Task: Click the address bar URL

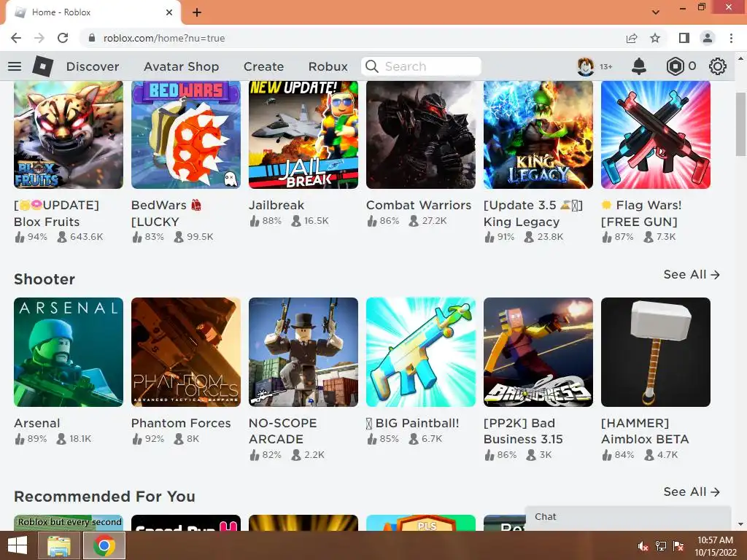Action: click(x=164, y=38)
